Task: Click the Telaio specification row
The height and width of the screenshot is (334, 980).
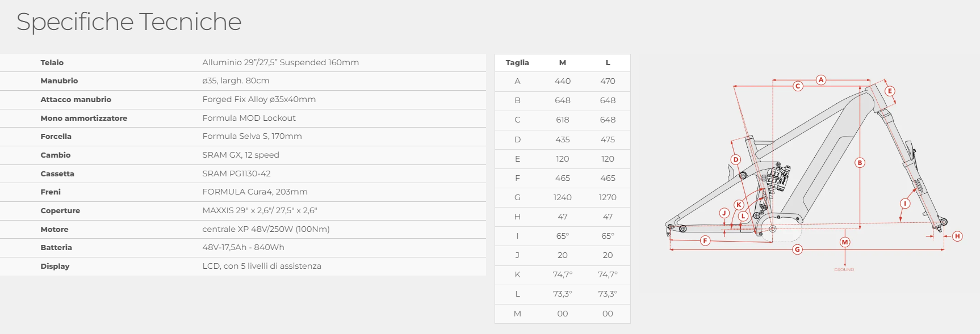Action: tap(243, 62)
